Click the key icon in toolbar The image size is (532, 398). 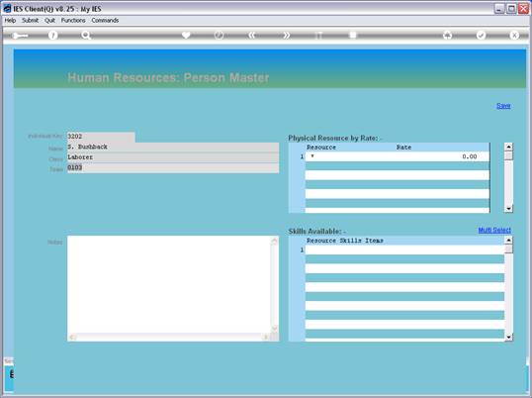pos(20,36)
